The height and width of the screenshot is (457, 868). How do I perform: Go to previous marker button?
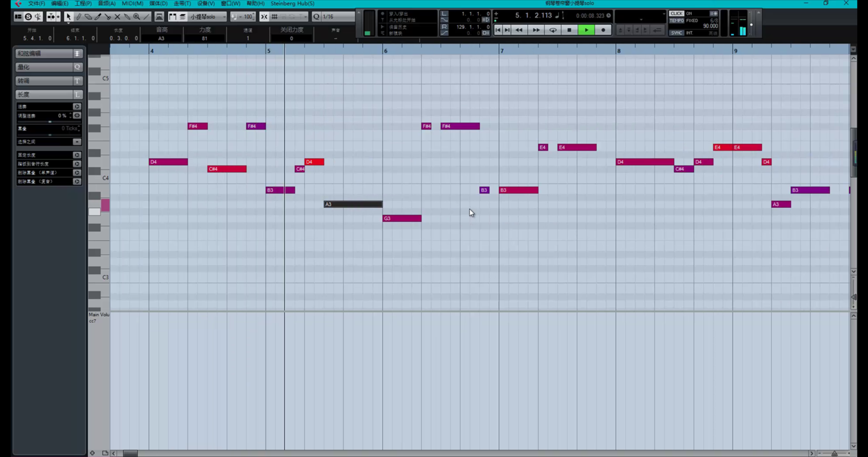pos(498,30)
